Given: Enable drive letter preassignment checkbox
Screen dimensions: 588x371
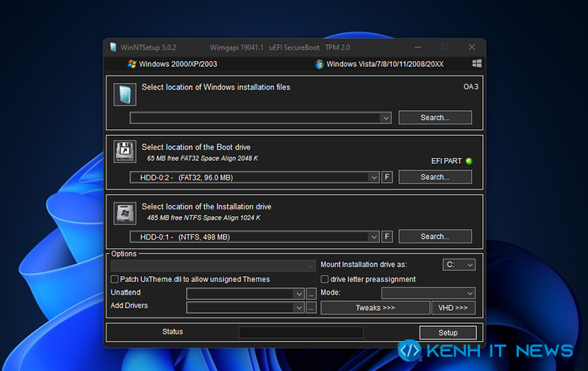Looking at the screenshot, I should pos(325,279).
